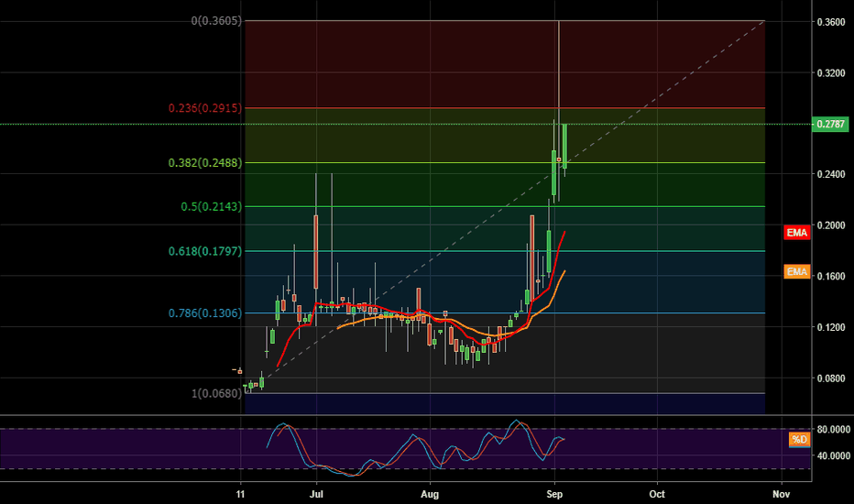
Task: Click the 0.1600 price axis value
Action: 831,276
